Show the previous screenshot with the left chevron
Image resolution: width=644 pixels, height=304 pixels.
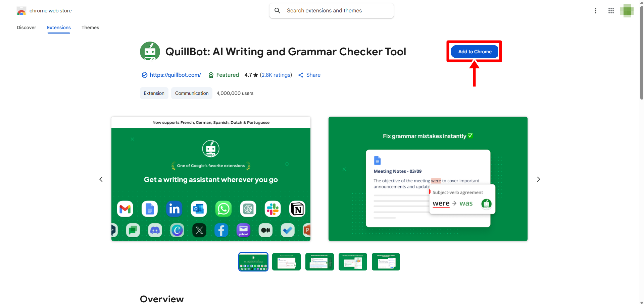point(101,179)
